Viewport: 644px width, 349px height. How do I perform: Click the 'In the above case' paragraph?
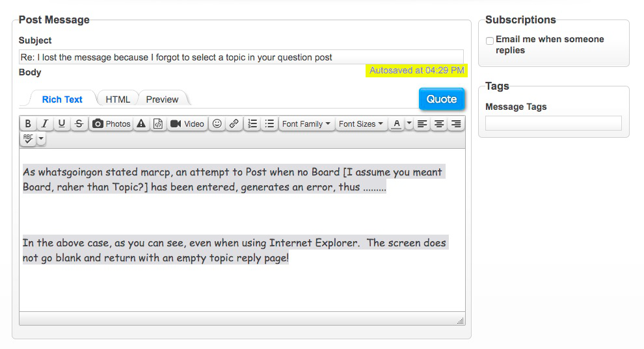(235, 250)
